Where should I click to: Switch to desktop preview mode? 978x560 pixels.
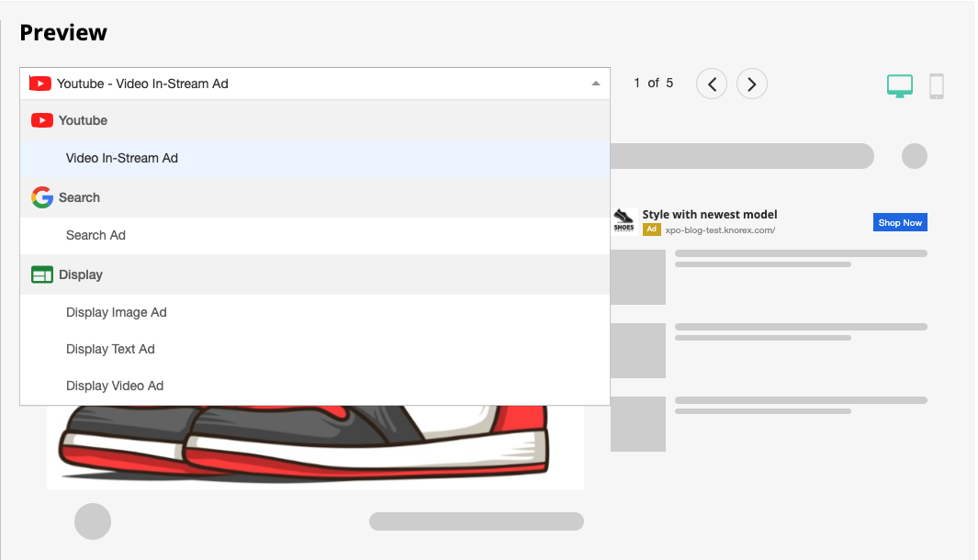tap(899, 85)
